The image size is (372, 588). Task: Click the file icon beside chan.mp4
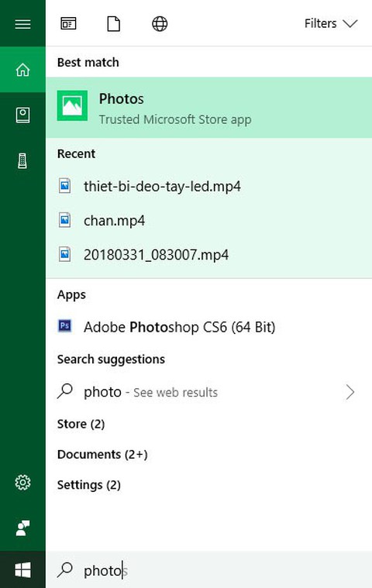pos(65,220)
